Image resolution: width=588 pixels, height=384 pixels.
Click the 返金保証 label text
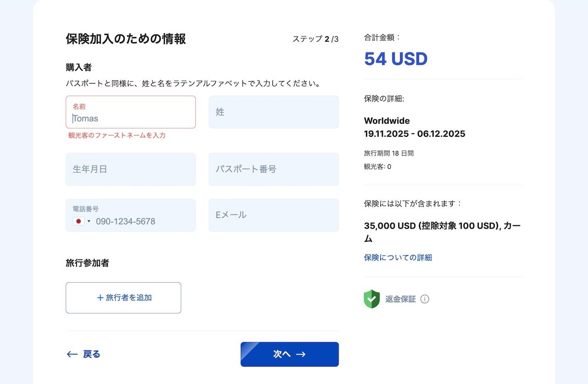401,299
